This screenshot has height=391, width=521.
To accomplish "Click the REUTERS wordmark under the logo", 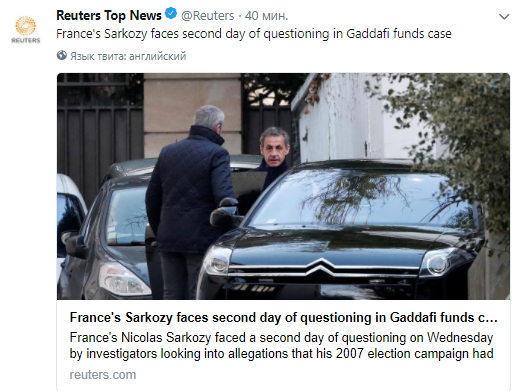I will (x=26, y=40).
